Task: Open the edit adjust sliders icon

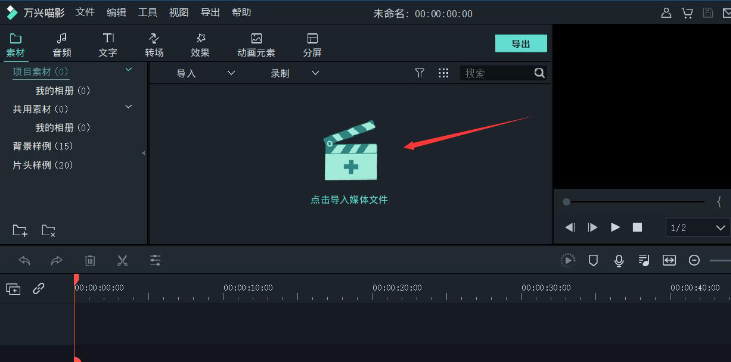Action: [x=155, y=260]
